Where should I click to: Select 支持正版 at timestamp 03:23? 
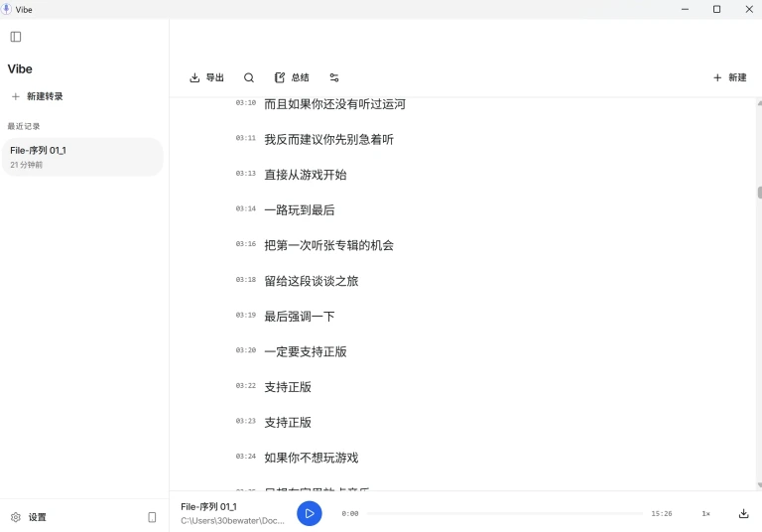[x=288, y=422]
